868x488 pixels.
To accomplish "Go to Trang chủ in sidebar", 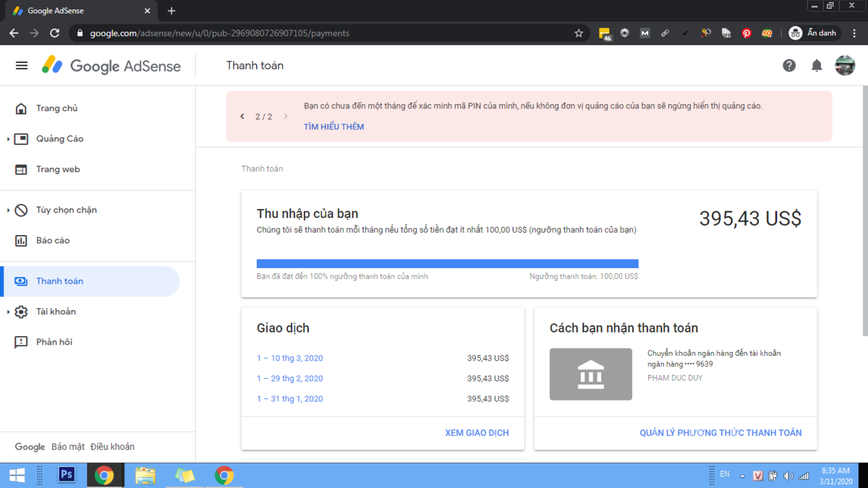I will pos(56,108).
